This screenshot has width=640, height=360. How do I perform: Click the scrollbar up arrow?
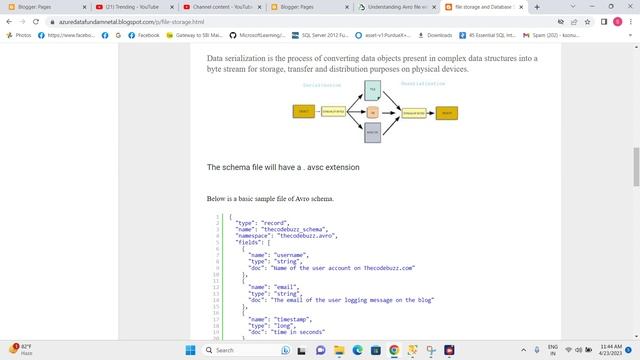click(x=636, y=47)
